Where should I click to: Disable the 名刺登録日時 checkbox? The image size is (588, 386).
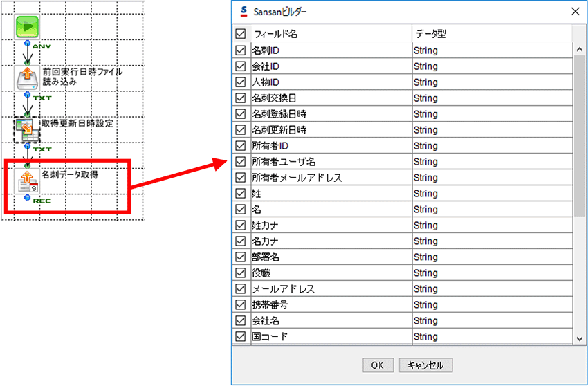(x=240, y=114)
